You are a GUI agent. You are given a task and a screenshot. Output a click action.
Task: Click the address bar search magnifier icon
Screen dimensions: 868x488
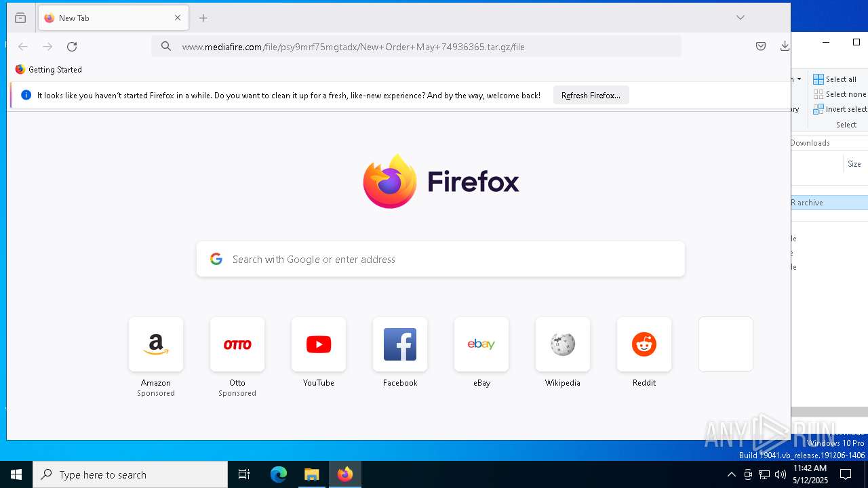point(166,47)
